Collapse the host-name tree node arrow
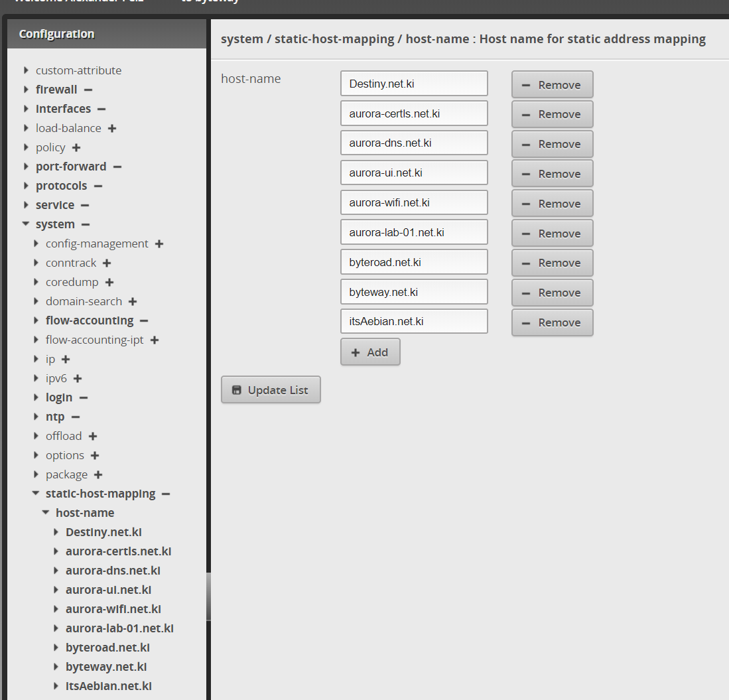Image resolution: width=729 pixels, height=700 pixels. point(46,513)
